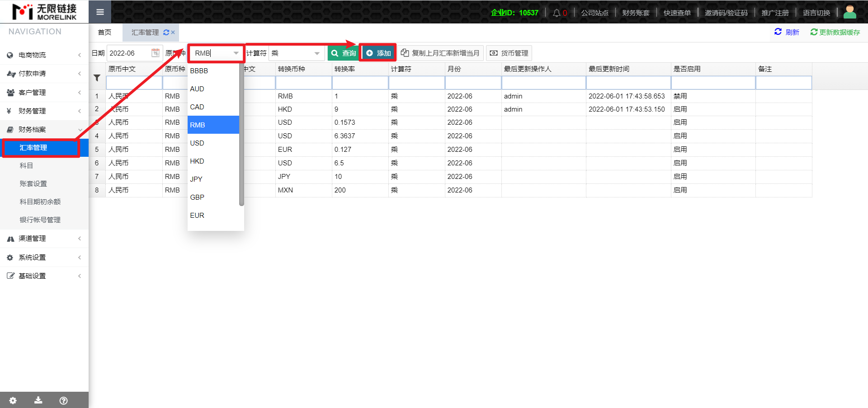Click the 查询 search button
868x408 pixels.
(x=343, y=53)
